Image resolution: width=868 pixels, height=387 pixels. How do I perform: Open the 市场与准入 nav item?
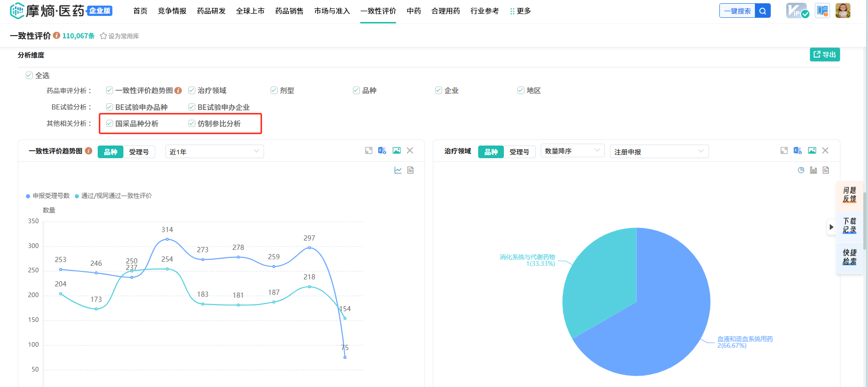[332, 11]
